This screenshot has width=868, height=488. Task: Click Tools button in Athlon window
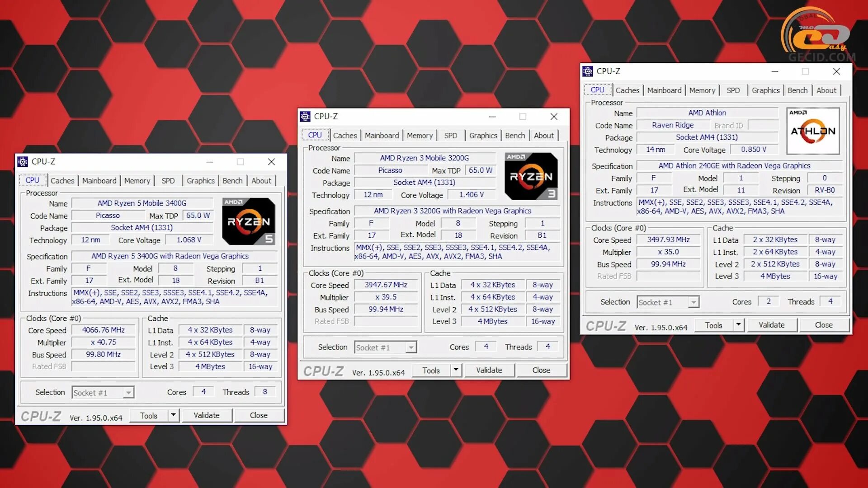[x=714, y=325]
